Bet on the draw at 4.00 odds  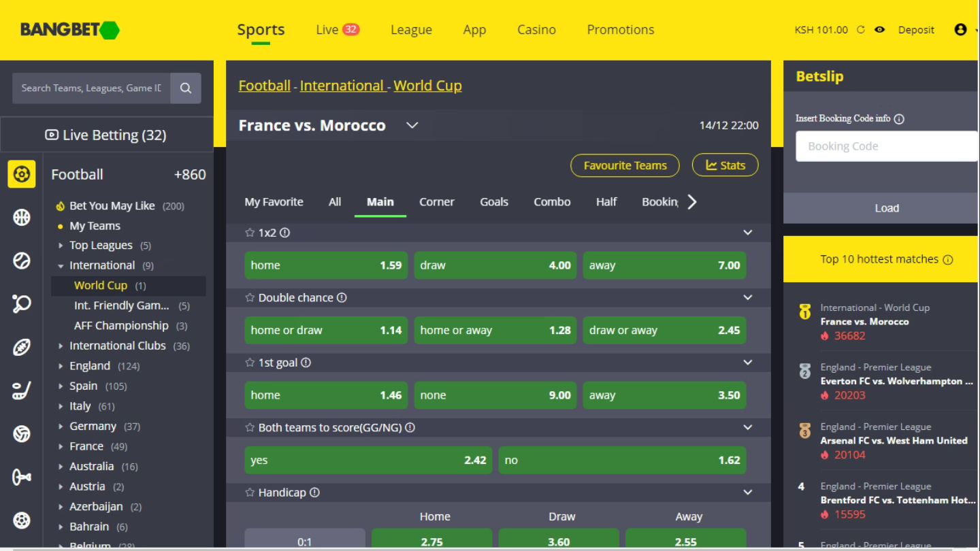495,265
